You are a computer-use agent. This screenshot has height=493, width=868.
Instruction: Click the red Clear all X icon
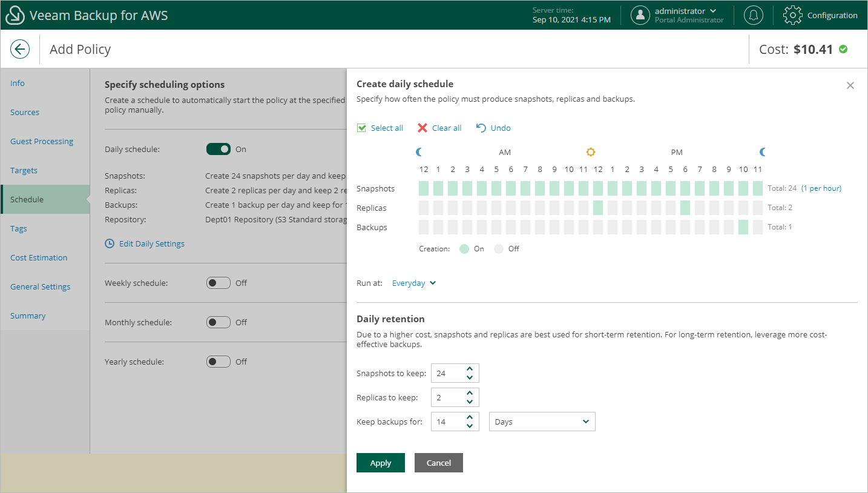(422, 128)
